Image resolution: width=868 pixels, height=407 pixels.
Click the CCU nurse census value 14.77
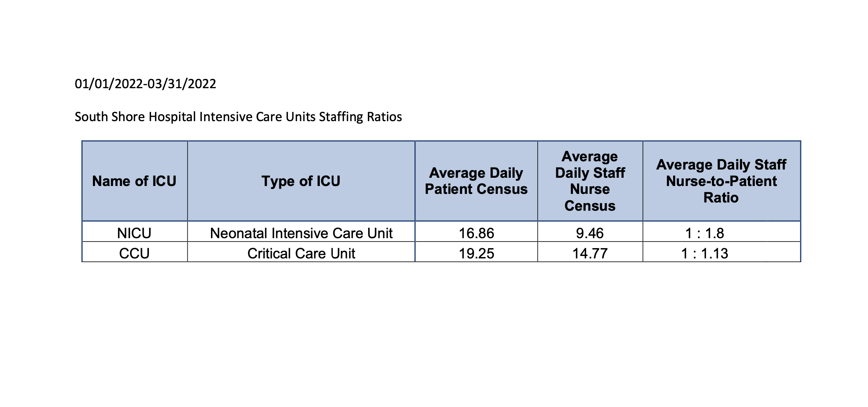click(590, 254)
